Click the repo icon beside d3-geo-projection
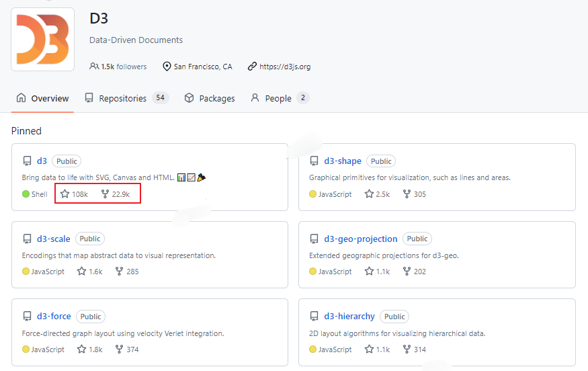The image size is (588, 371). pyautogui.click(x=314, y=239)
